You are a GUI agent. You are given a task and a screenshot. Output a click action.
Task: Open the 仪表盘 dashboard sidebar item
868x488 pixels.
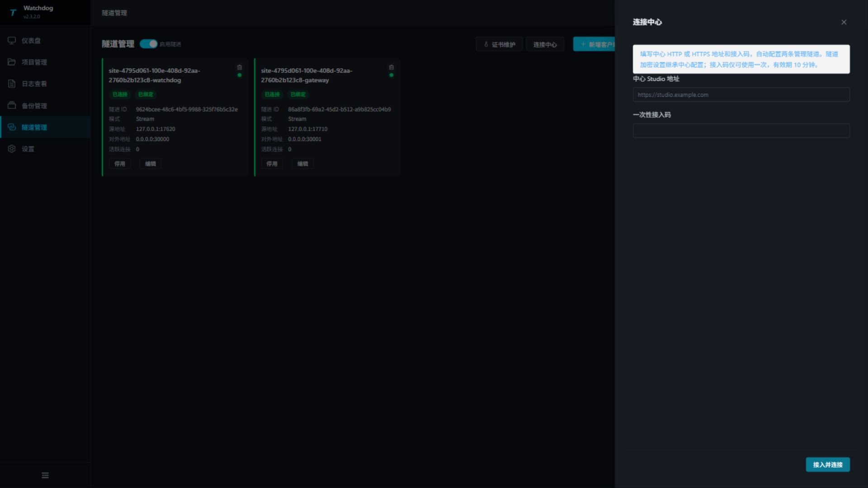coord(45,41)
